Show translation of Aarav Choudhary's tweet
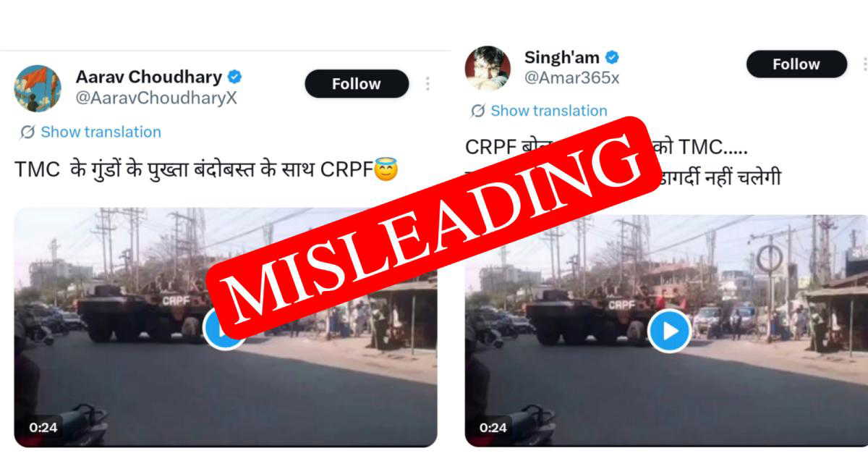Screen dimensions: 868x456 pyautogui.click(x=101, y=132)
